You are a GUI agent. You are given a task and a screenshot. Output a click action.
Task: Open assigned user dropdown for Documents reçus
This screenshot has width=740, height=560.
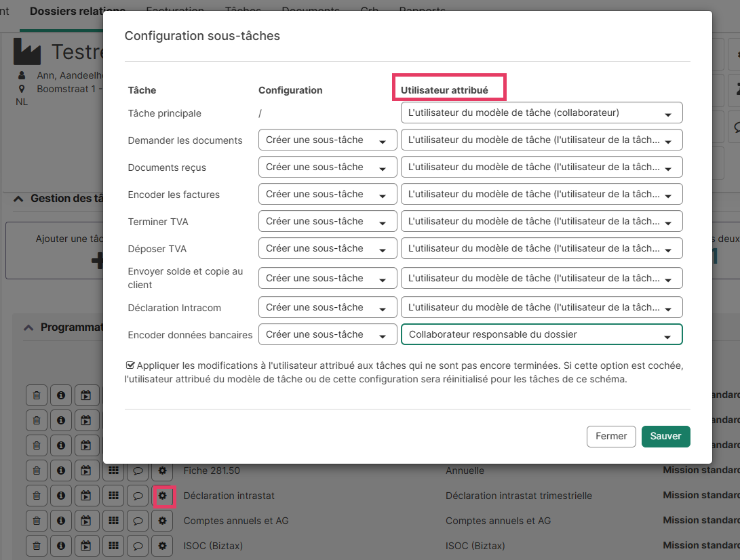[542, 167]
